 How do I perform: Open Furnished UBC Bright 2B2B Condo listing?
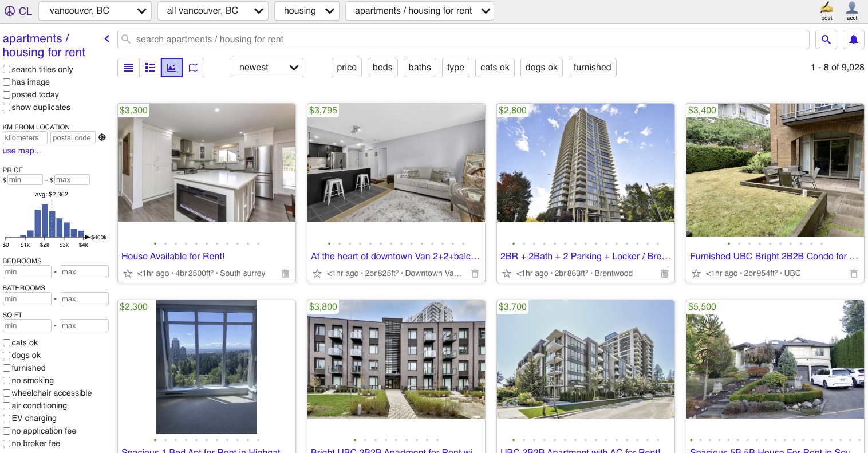[774, 257]
